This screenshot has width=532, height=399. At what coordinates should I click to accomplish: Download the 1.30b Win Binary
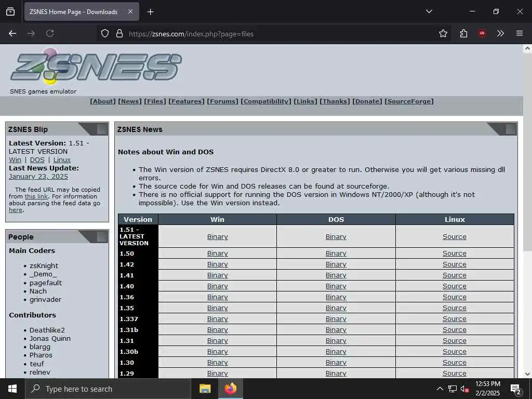pyautogui.click(x=218, y=352)
